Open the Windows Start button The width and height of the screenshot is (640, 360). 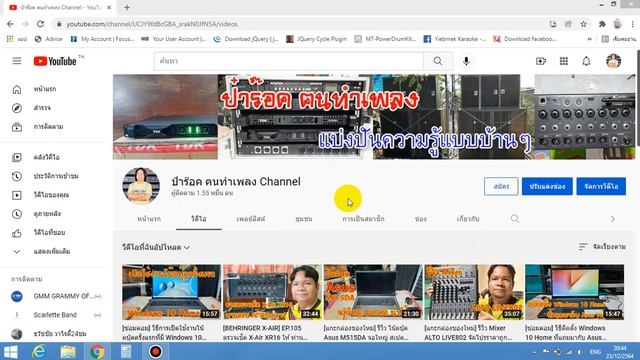pyautogui.click(x=10, y=351)
